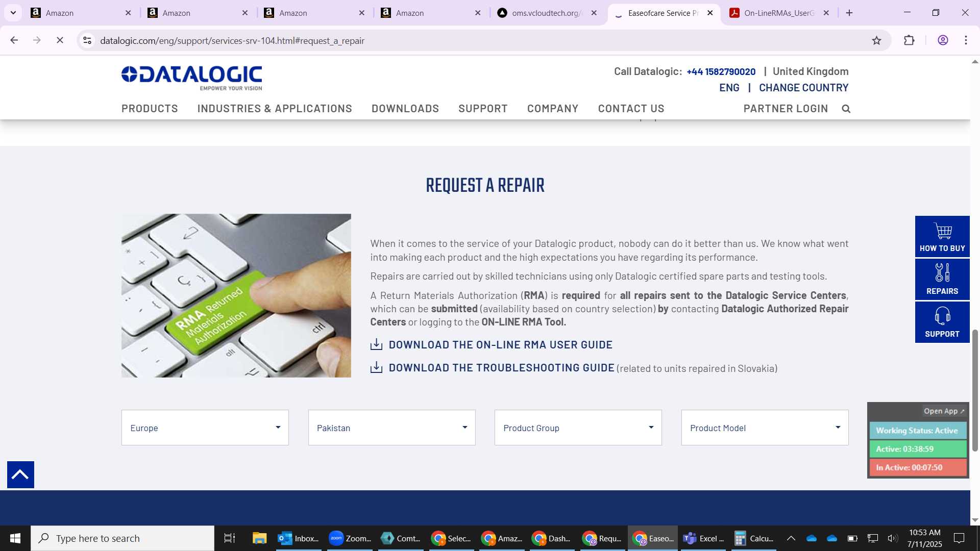This screenshot has width=980, height=551.
Task: Click the PARTNER LOGIN link
Action: [786, 109]
